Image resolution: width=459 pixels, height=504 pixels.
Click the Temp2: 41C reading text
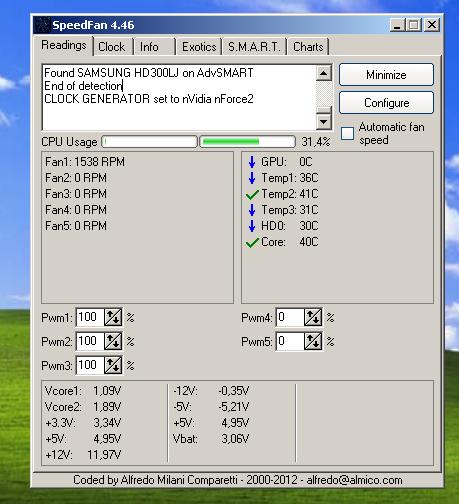pos(290,194)
